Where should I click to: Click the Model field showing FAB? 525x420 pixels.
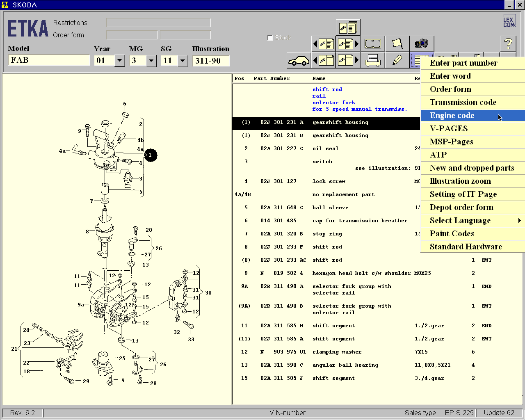pos(49,60)
